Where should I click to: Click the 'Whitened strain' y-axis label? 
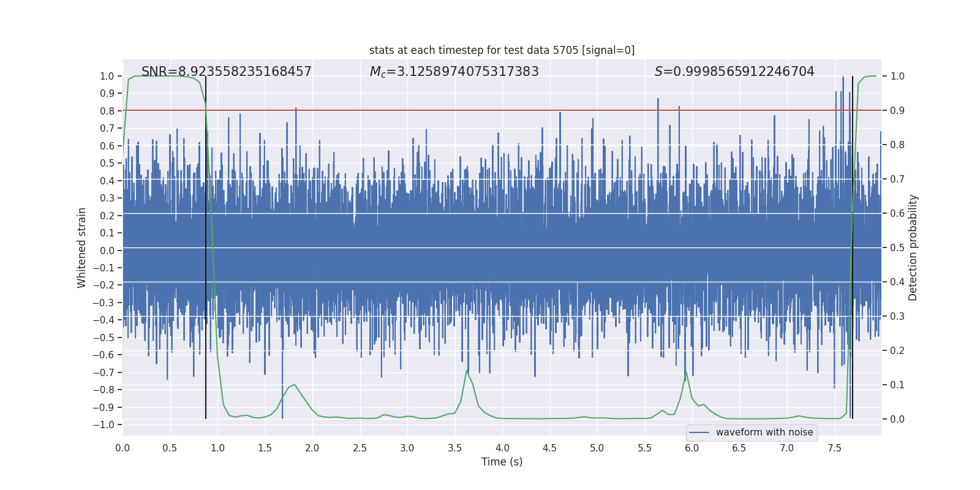[x=81, y=247]
